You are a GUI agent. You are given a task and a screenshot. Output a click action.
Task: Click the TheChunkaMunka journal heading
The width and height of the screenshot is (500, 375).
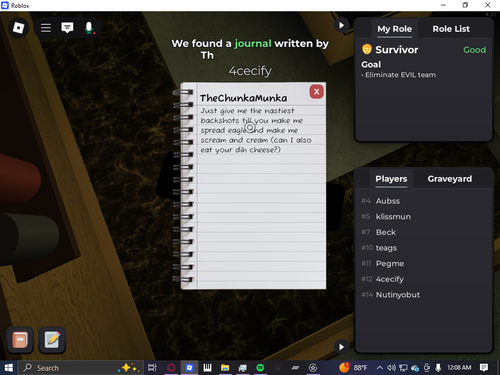pyautogui.click(x=243, y=98)
